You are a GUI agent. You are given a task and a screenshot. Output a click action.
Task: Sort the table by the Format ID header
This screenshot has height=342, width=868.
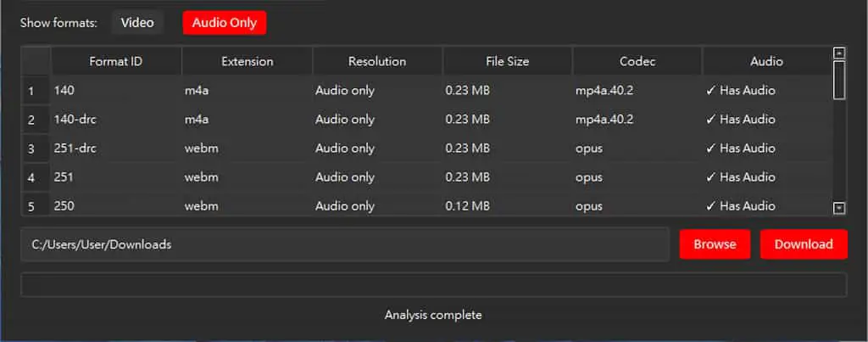(x=116, y=62)
